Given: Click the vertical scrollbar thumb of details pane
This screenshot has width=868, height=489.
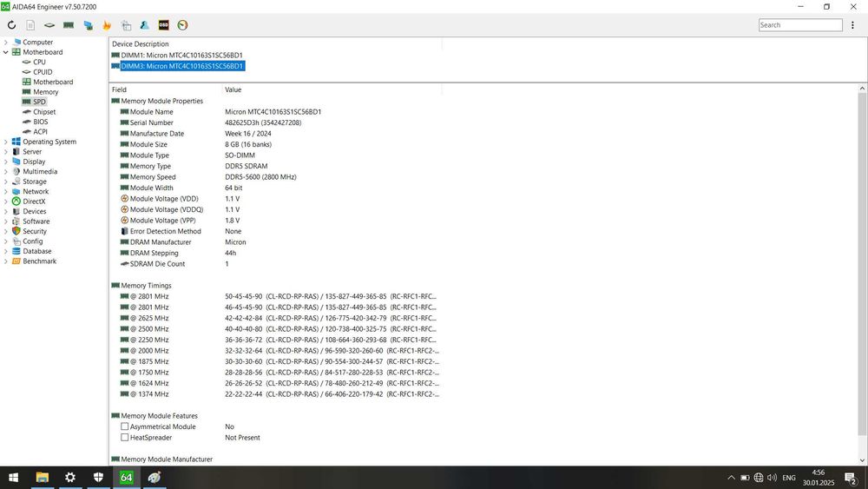Looking at the screenshot, I should (x=863, y=263).
